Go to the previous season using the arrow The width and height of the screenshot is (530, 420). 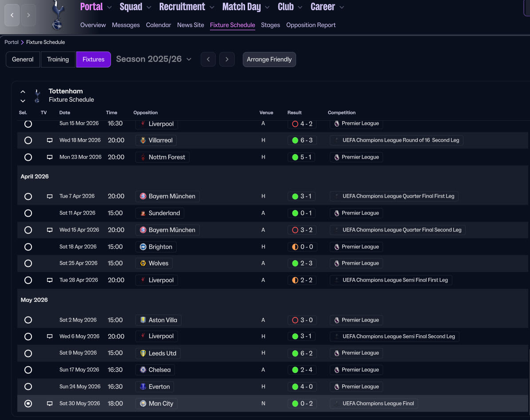pos(208,59)
